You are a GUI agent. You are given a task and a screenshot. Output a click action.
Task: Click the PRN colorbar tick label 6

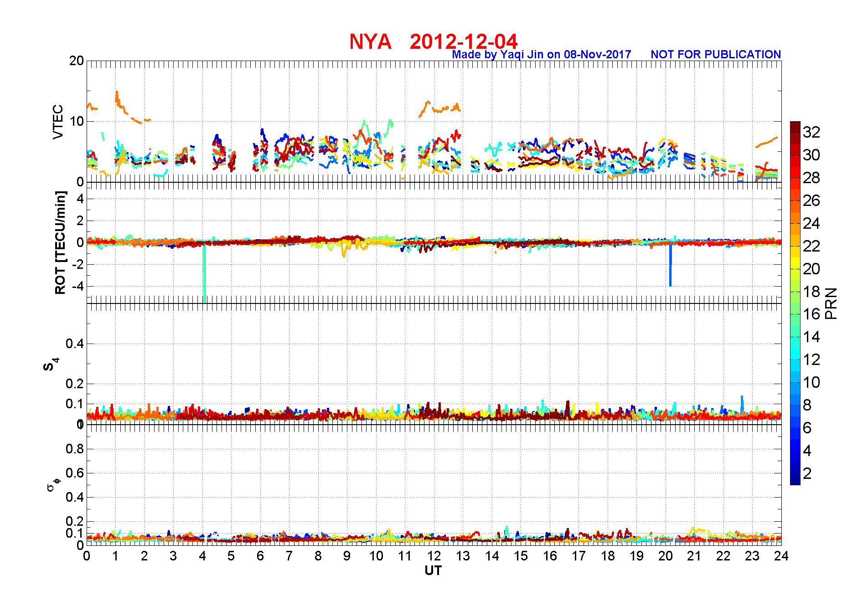point(807,428)
